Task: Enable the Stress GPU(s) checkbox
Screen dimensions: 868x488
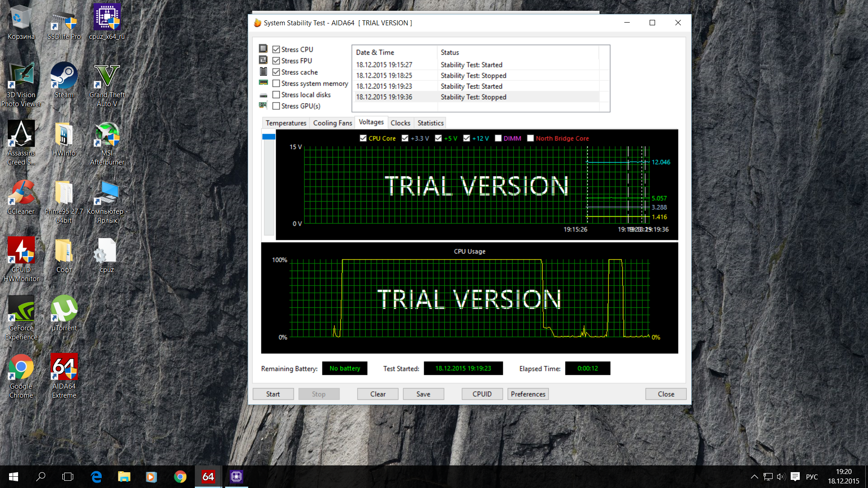Action: point(276,106)
